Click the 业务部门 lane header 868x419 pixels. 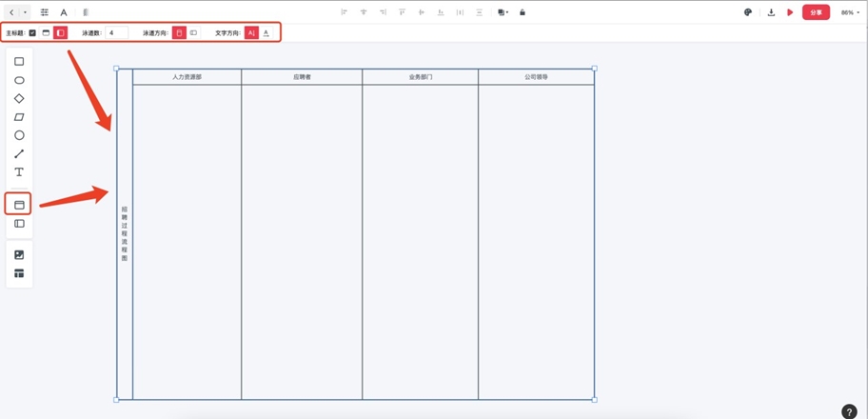point(420,77)
